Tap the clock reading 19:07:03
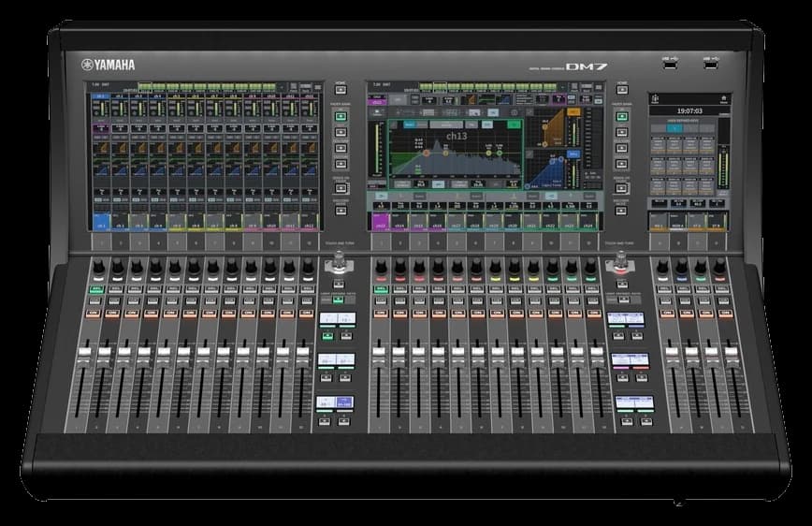The width and height of the screenshot is (812, 526). tap(689, 110)
